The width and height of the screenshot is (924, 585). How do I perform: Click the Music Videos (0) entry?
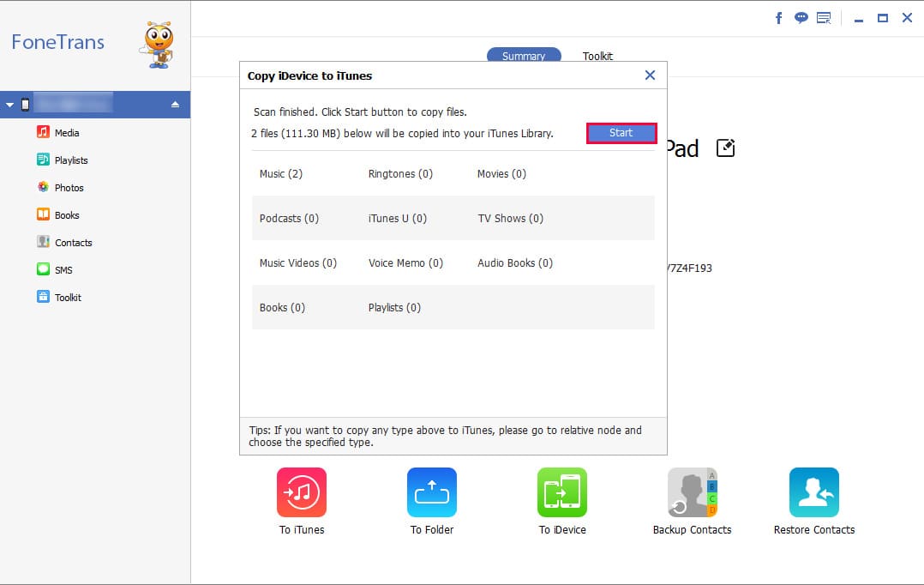pos(298,263)
